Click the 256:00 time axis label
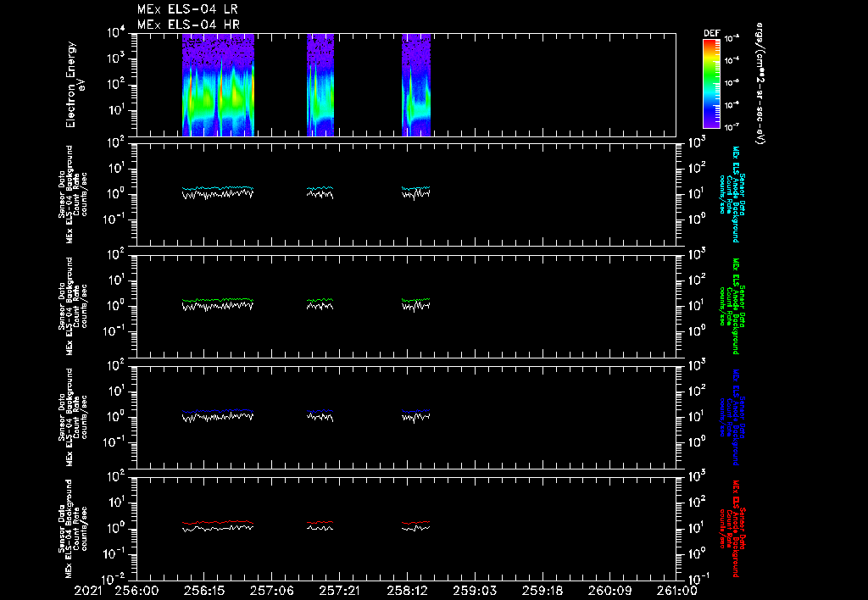 [136, 592]
